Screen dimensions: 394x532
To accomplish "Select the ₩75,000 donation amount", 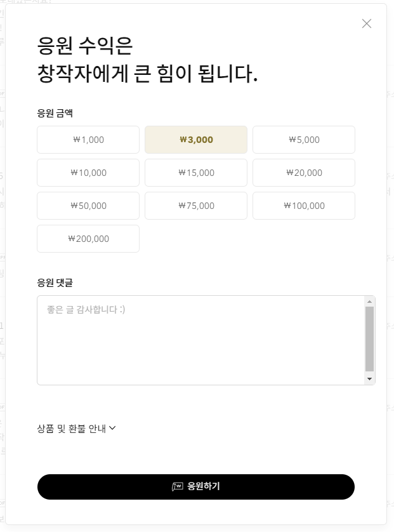I will click(196, 206).
